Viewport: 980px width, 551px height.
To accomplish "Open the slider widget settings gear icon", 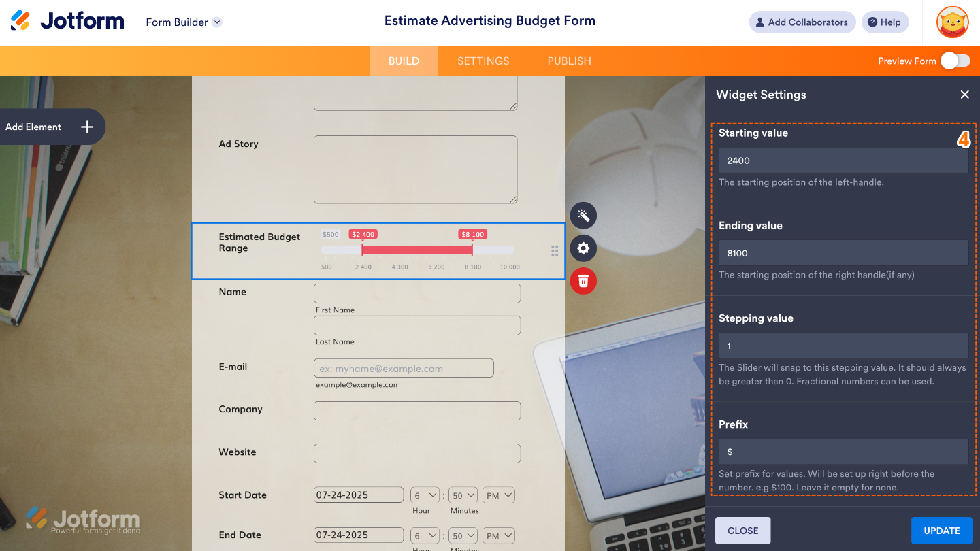I will tap(583, 248).
